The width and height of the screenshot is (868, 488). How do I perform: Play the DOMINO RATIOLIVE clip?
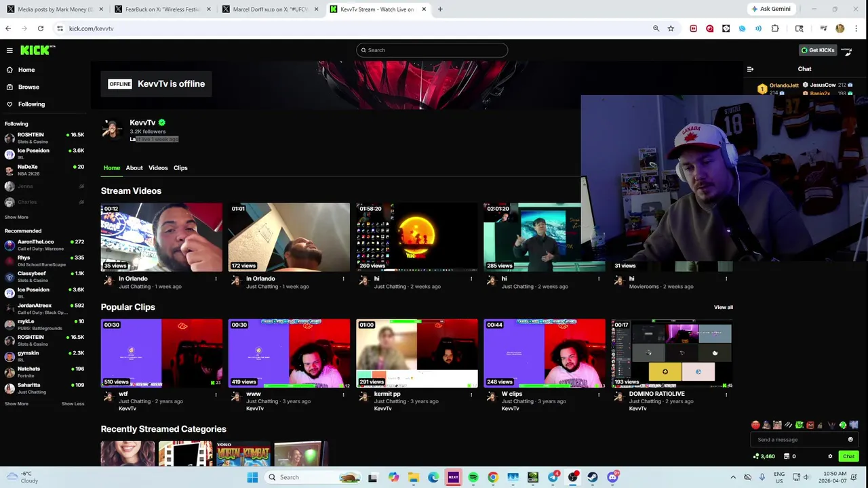click(x=672, y=353)
